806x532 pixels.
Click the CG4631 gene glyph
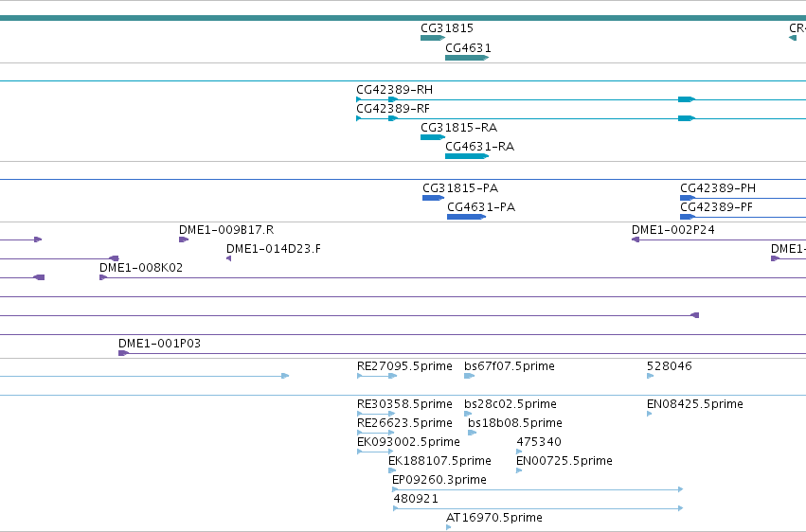(x=467, y=58)
